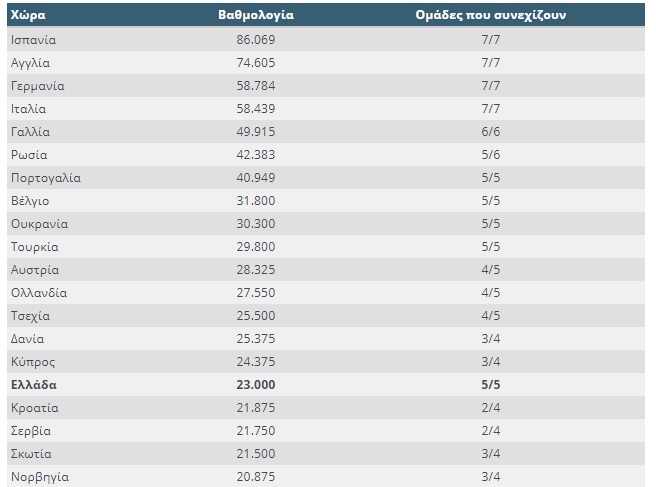Select the Γερμανία country cell

tap(38, 86)
